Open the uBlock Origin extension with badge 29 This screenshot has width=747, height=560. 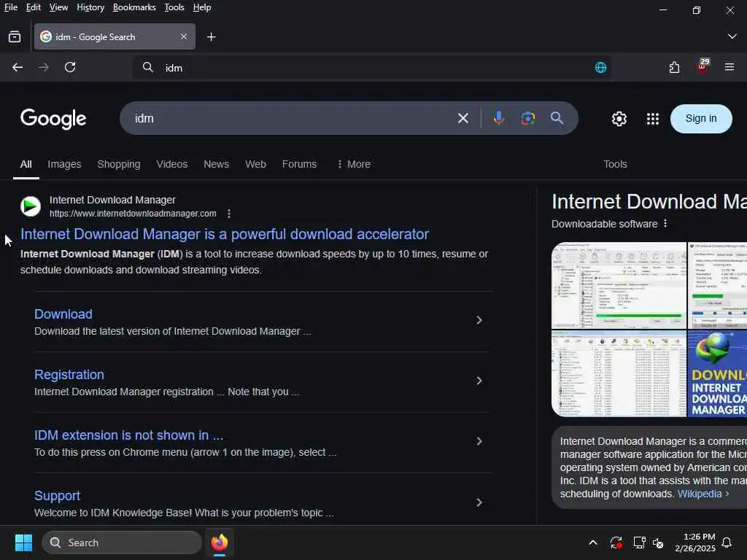[x=703, y=66]
